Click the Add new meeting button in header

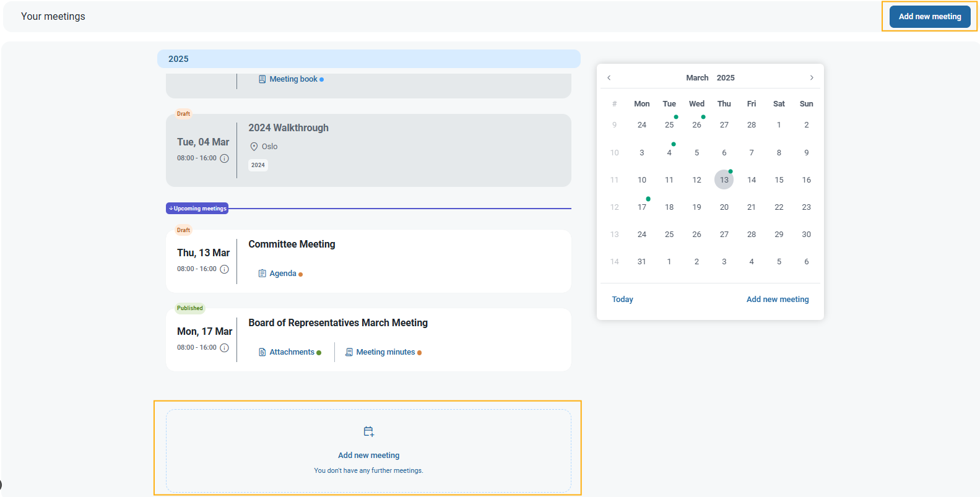[930, 17]
